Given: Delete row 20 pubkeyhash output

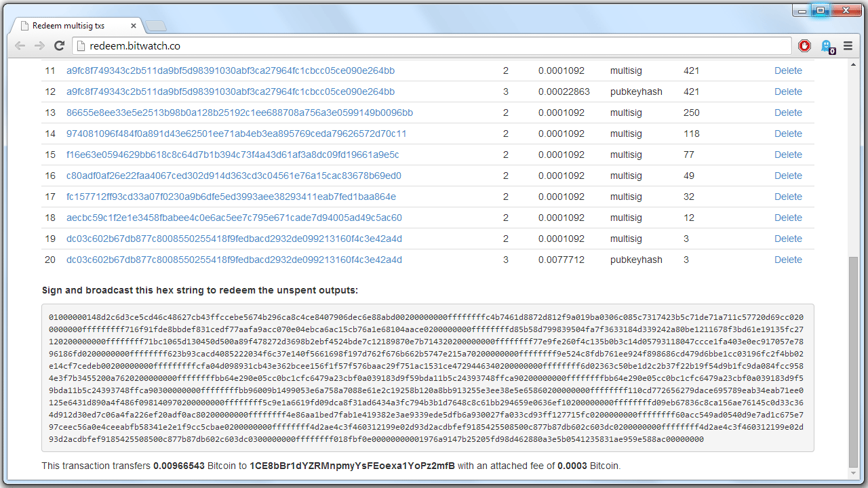Looking at the screenshot, I should (788, 260).
